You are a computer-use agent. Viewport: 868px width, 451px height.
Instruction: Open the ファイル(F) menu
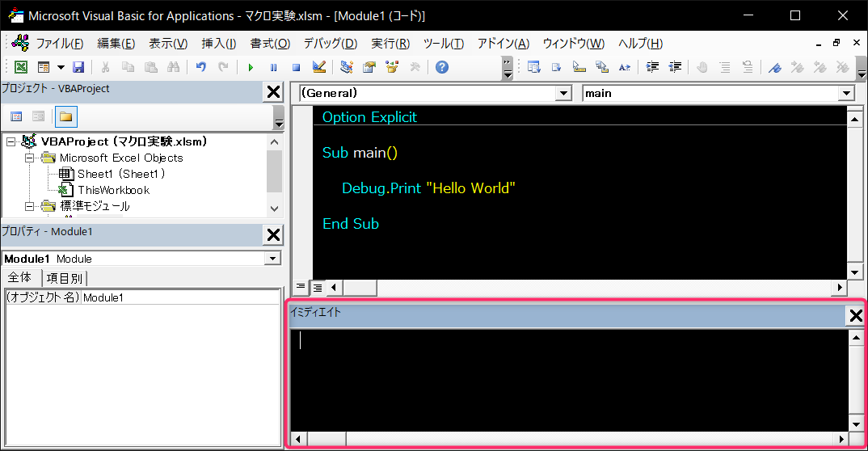(x=60, y=44)
